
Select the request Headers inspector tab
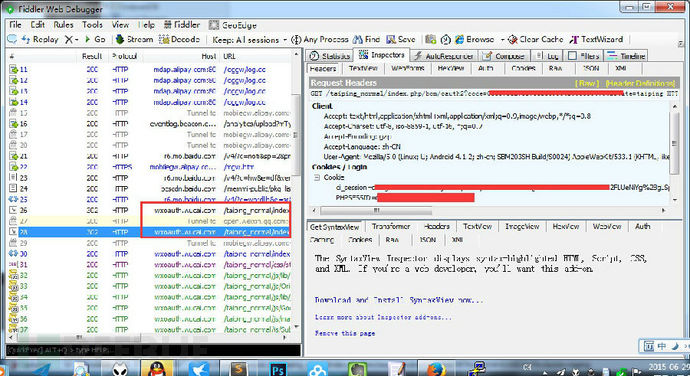[x=323, y=69]
